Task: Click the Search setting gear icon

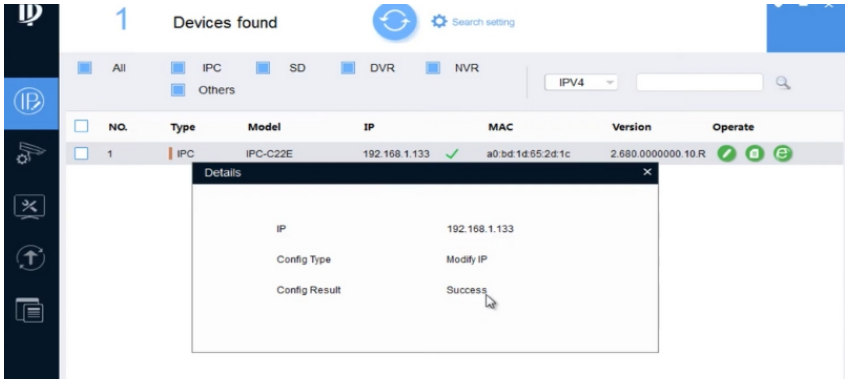Action: point(439,22)
